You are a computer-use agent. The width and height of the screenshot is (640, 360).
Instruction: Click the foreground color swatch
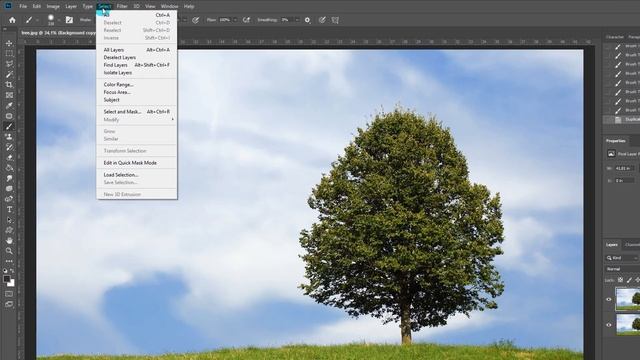[x=7, y=279]
